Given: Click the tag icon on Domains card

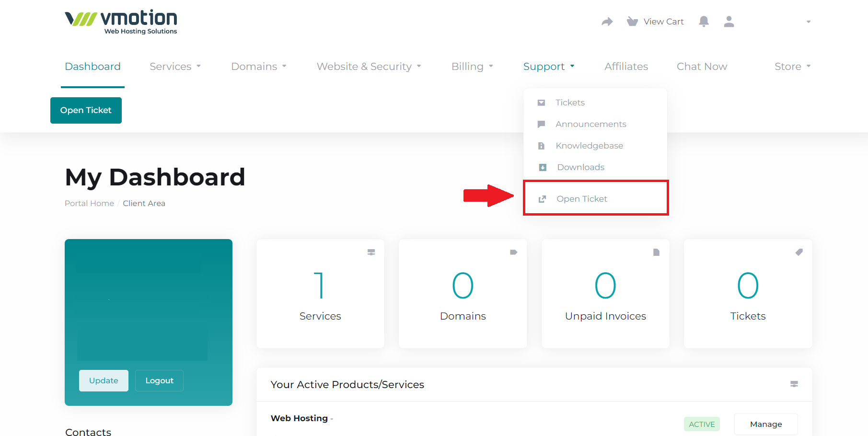Looking at the screenshot, I should [514, 252].
